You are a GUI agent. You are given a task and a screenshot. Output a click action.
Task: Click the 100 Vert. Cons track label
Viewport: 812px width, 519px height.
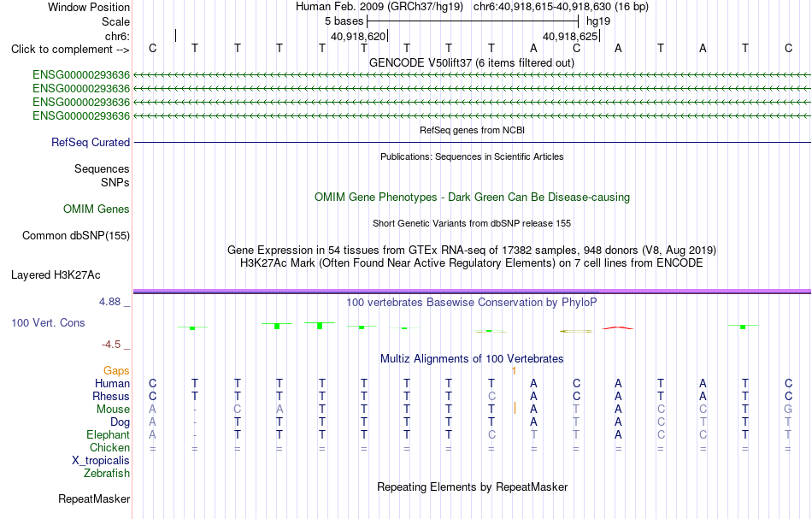pyautogui.click(x=48, y=323)
